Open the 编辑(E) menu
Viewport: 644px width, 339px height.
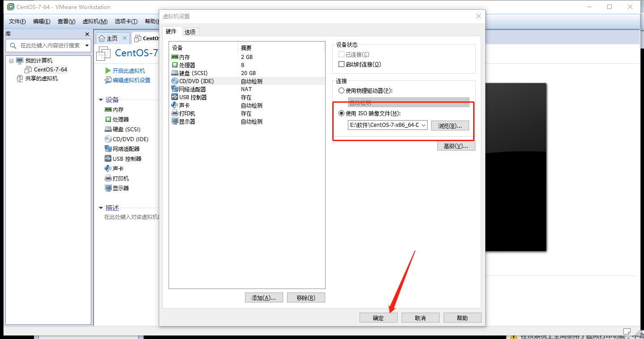point(42,21)
